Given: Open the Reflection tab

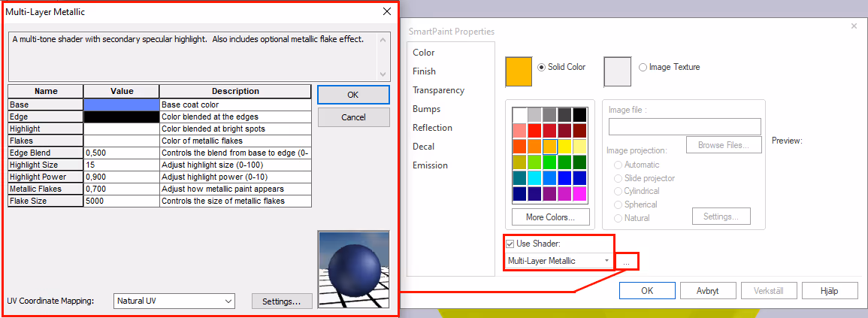Looking at the screenshot, I should [x=432, y=128].
